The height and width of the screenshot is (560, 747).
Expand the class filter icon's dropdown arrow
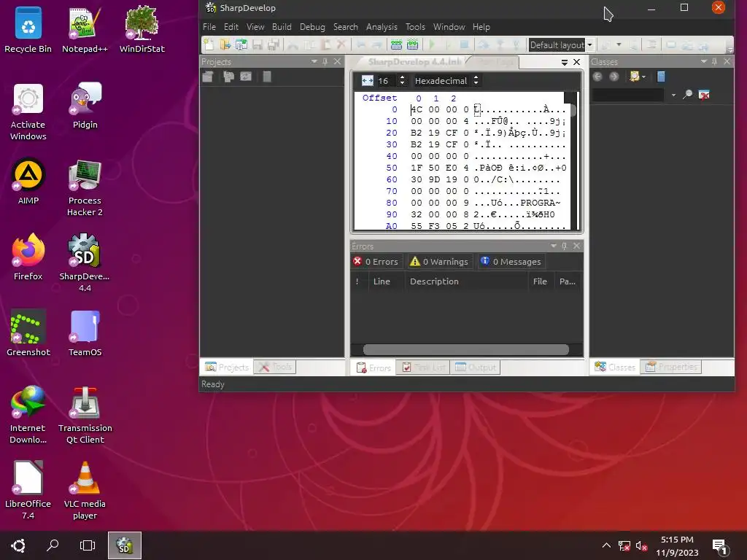(643, 77)
